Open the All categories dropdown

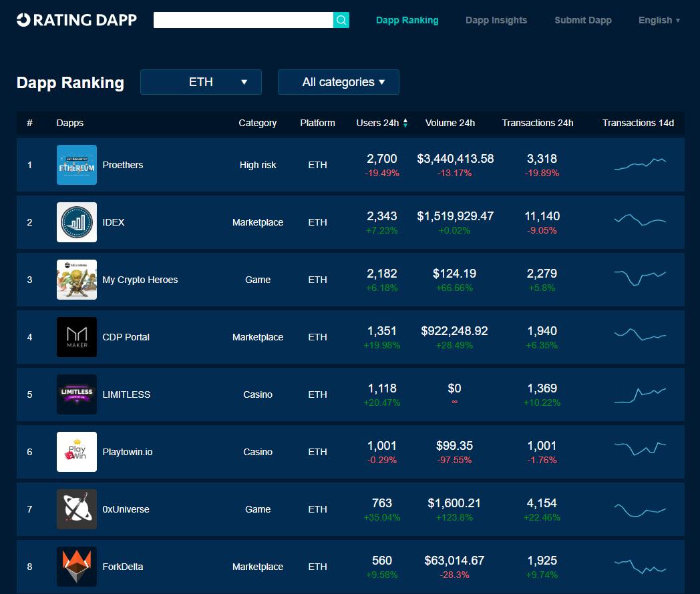(339, 82)
